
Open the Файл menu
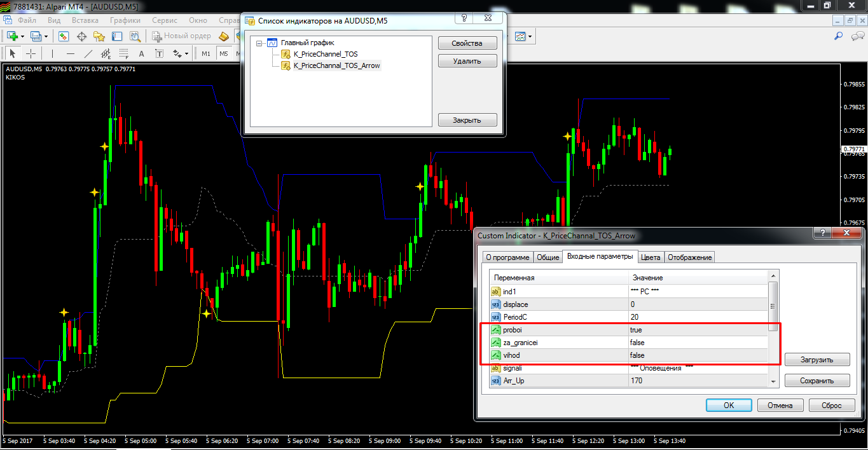27,20
